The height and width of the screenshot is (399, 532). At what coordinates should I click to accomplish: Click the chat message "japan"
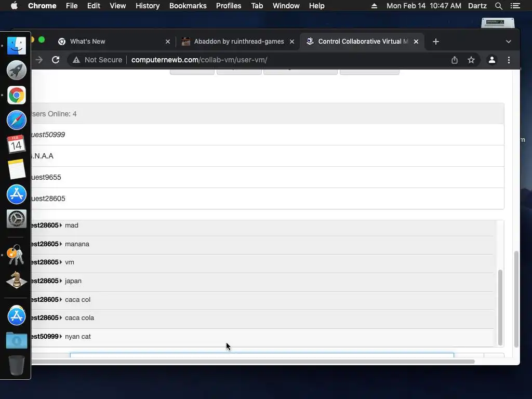point(73,281)
